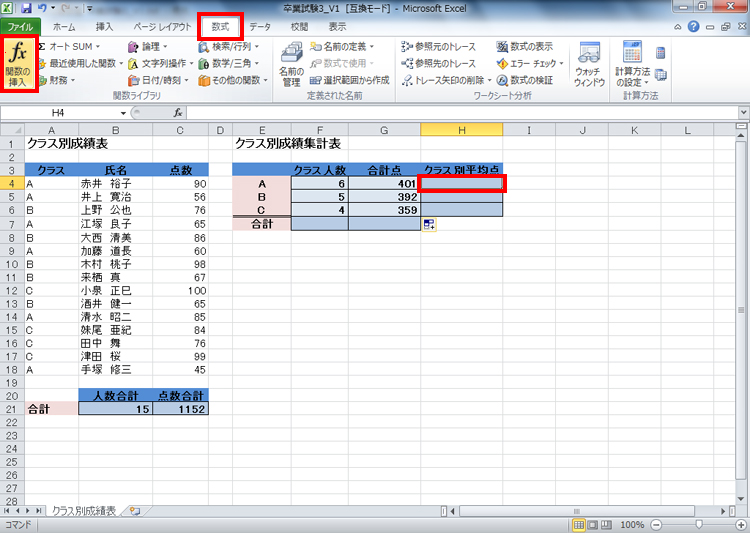
Task: Click the vertical scrollbar thumb
Action: coord(741,310)
